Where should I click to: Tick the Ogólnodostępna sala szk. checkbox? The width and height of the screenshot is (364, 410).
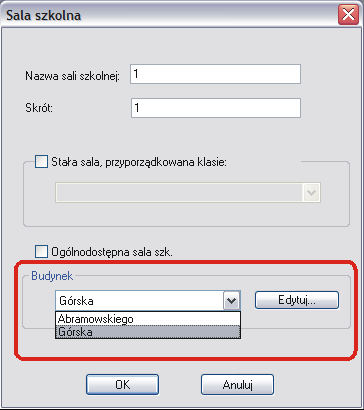(41, 252)
